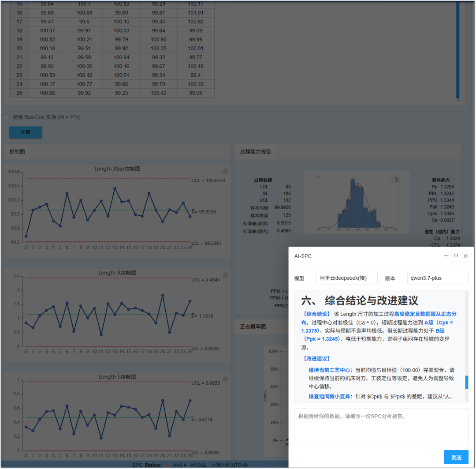Image resolution: width=476 pixels, height=469 pixels.
Task: Click the UCL = 0.9855 label
Action: pos(205,383)
